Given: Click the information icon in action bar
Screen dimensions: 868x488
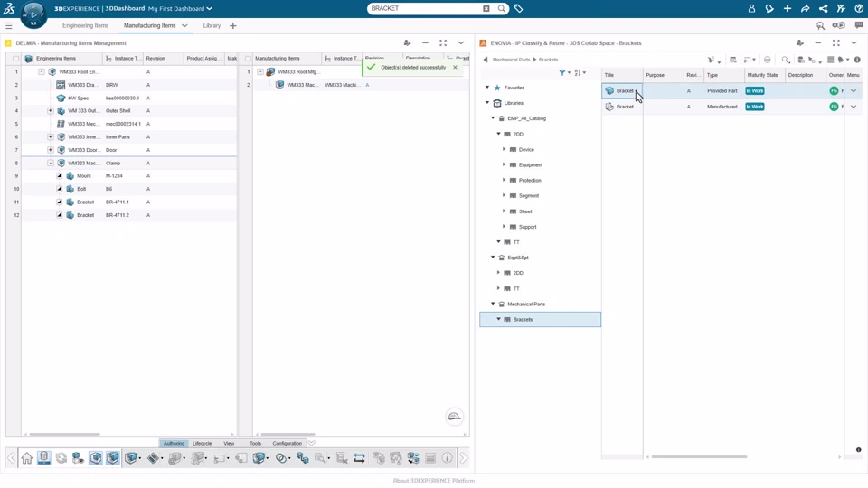Looking at the screenshot, I should click(448, 458).
